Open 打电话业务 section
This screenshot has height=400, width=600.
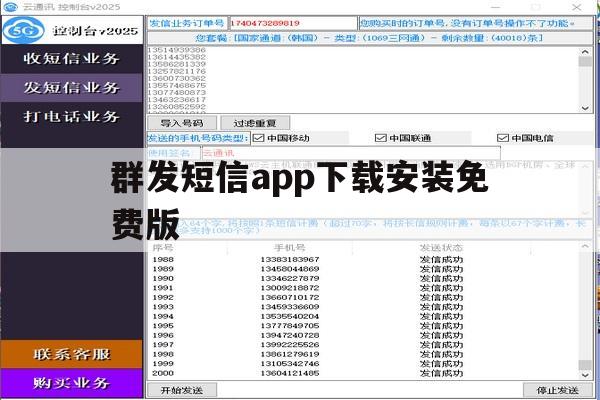71,116
